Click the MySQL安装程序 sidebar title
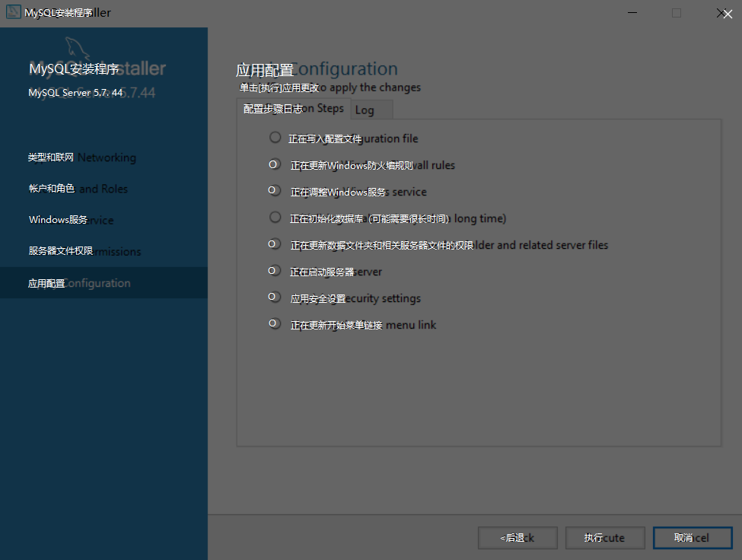The image size is (742, 560). (97, 69)
